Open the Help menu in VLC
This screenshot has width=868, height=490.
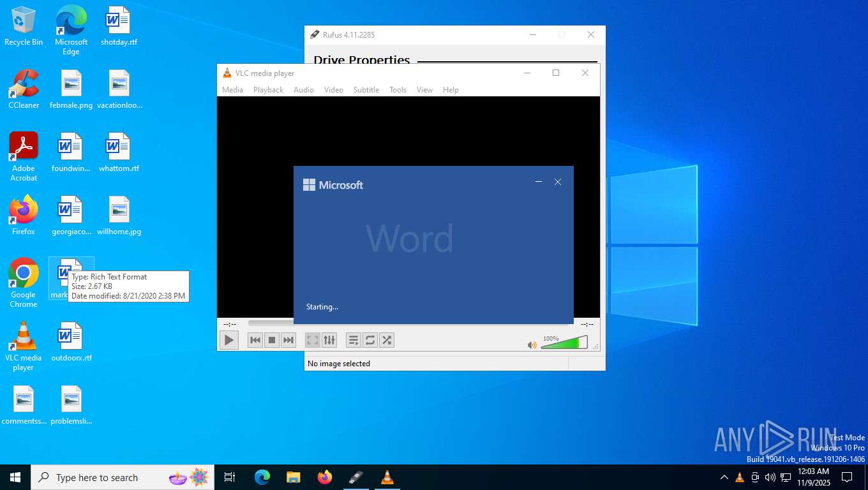451,90
